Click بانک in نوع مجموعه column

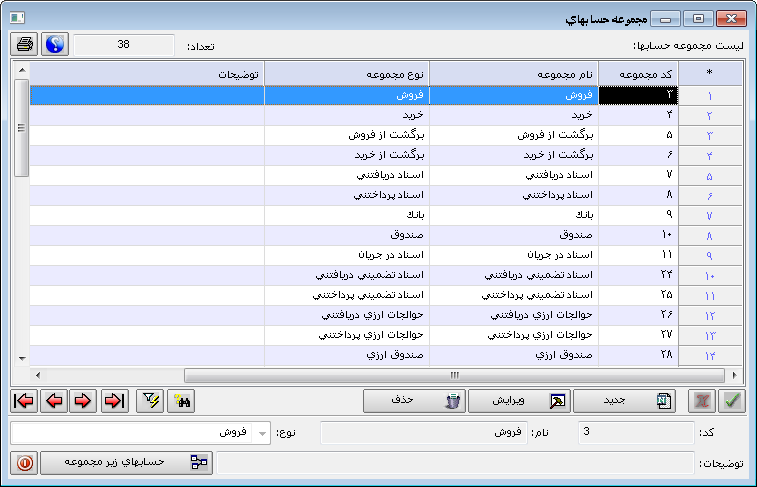tap(347, 215)
